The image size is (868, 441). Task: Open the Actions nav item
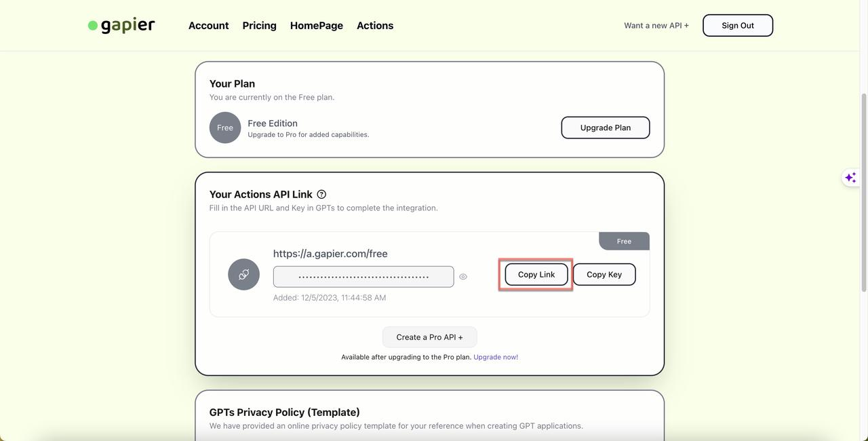(x=375, y=25)
